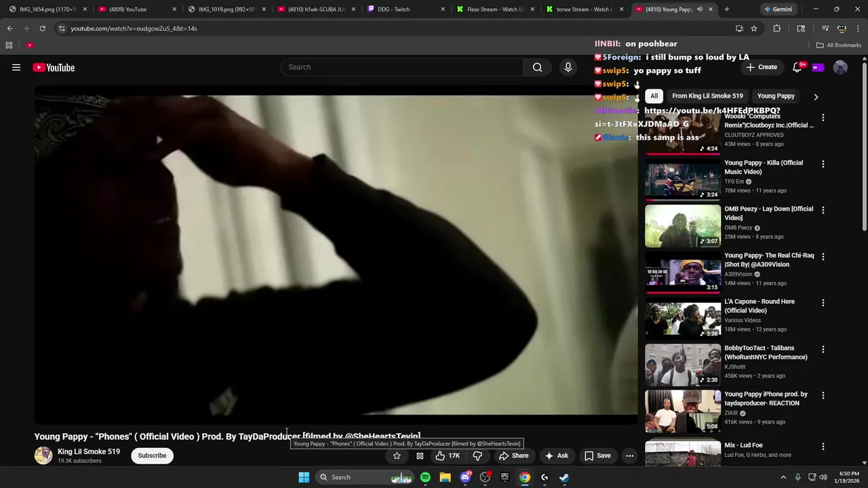
Task: Open Spotify from the taskbar
Action: tap(425, 477)
